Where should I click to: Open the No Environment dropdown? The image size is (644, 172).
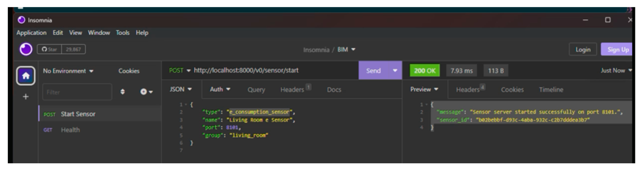point(68,71)
